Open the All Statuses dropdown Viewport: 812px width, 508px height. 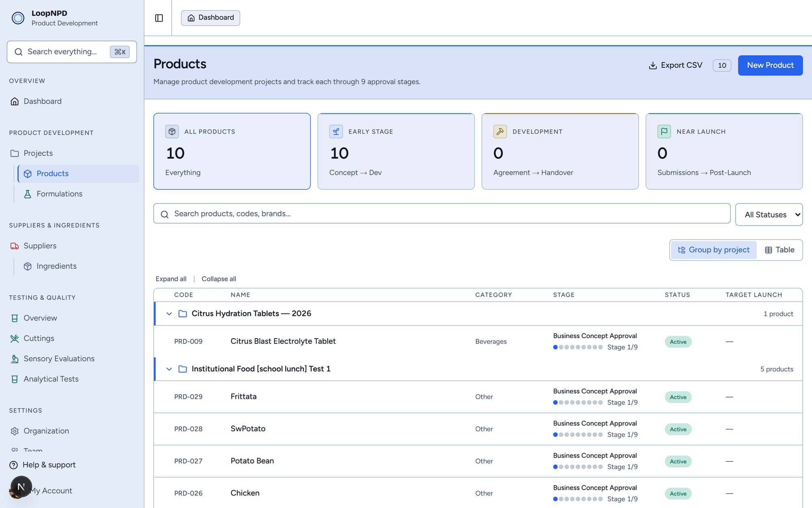tap(769, 215)
